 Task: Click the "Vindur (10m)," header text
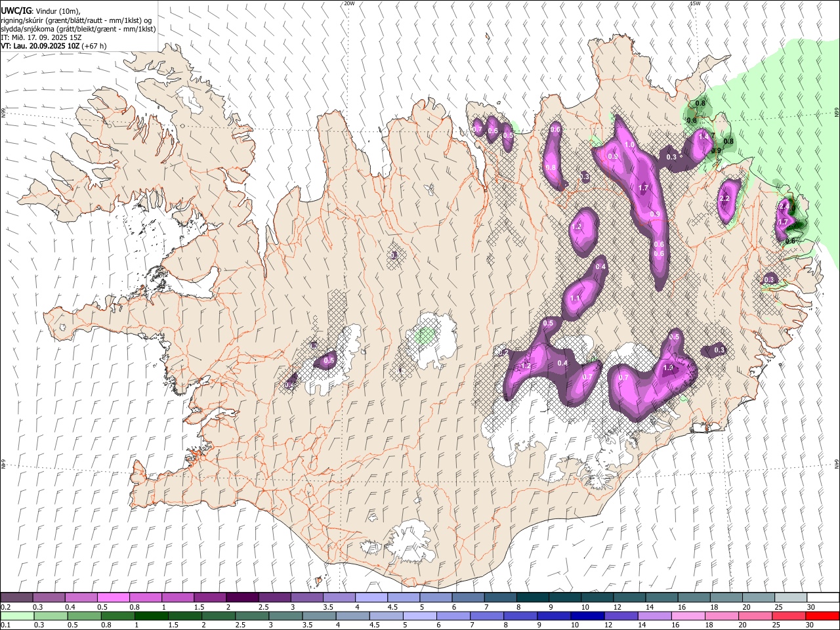click(x=57, y=11)
